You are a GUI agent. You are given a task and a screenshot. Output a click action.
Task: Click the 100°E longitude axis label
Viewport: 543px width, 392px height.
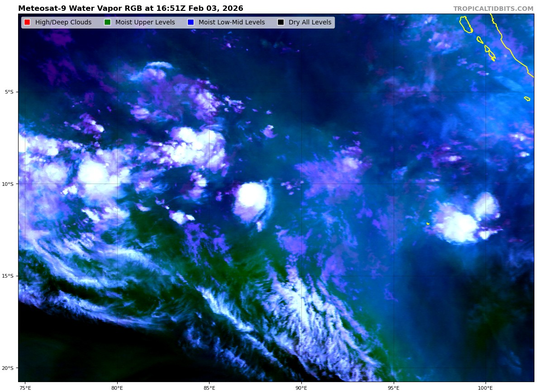point(485,387)
